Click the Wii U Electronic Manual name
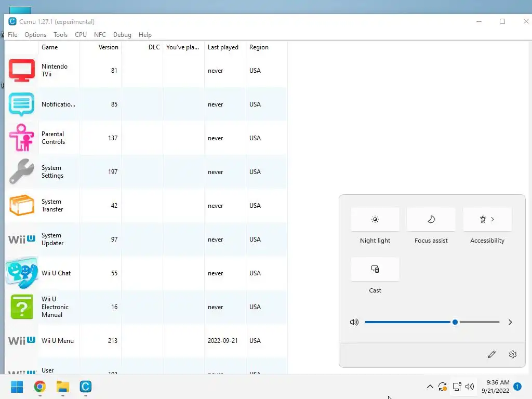 click(55, 307)
